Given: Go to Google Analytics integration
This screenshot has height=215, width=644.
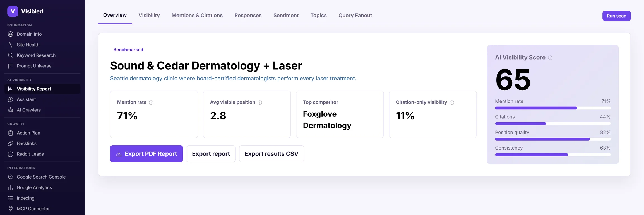Looking at the screenshot, I should coord(42,187).
